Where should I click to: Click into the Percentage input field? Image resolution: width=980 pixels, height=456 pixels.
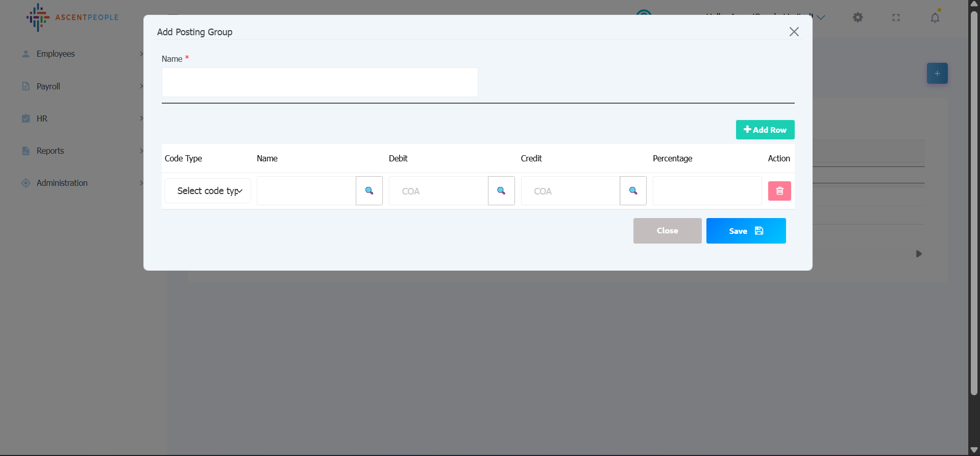click(x=707, y=191)
